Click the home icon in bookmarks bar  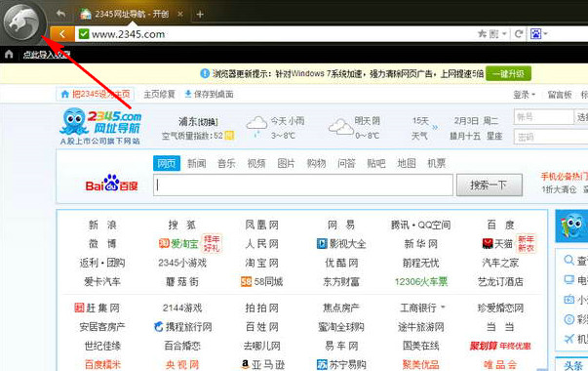click(x=9, y=55)
